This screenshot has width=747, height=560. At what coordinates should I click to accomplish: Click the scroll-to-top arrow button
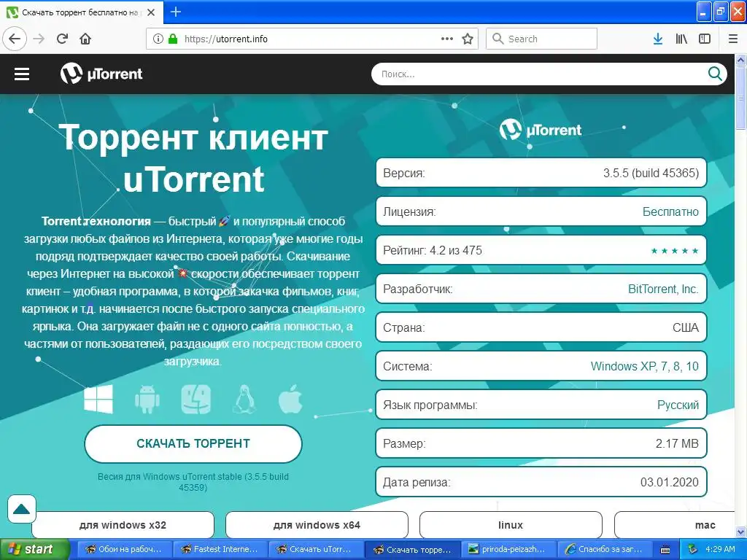[x=21, y=509]
